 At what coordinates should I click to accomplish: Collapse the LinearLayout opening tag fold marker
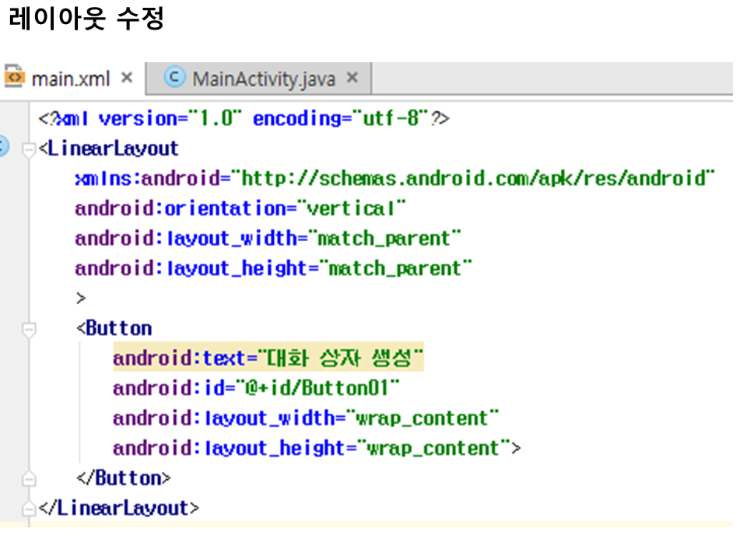(x=29, y=149)
